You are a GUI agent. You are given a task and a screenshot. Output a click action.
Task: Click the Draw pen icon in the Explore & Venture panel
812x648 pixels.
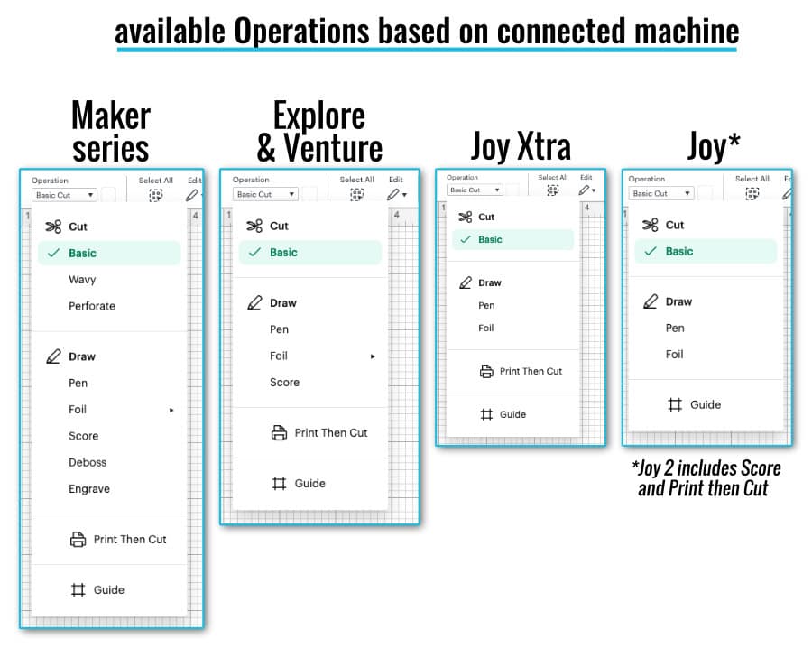coord(254,302)
